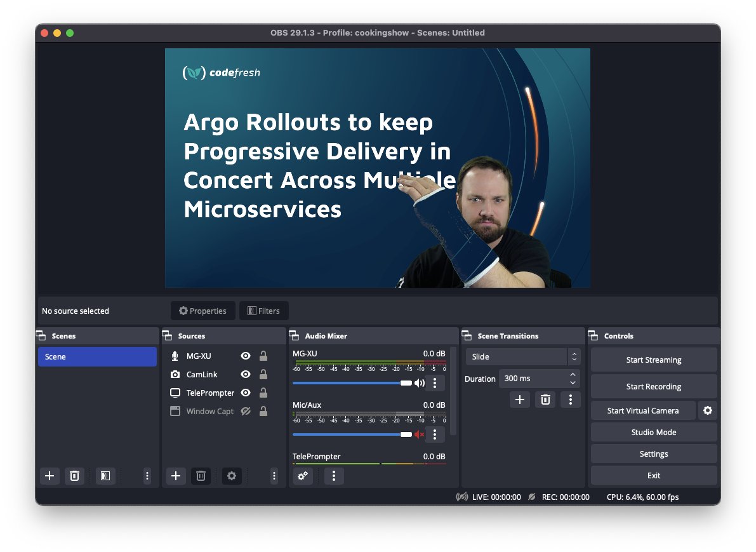Viewport: 756px width, 552px height.
Task: Click the TelePrompter display source icon
Action: 175,393
